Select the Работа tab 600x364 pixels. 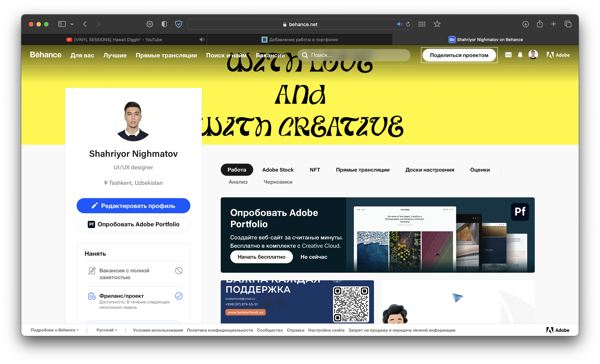pos(237,170)
